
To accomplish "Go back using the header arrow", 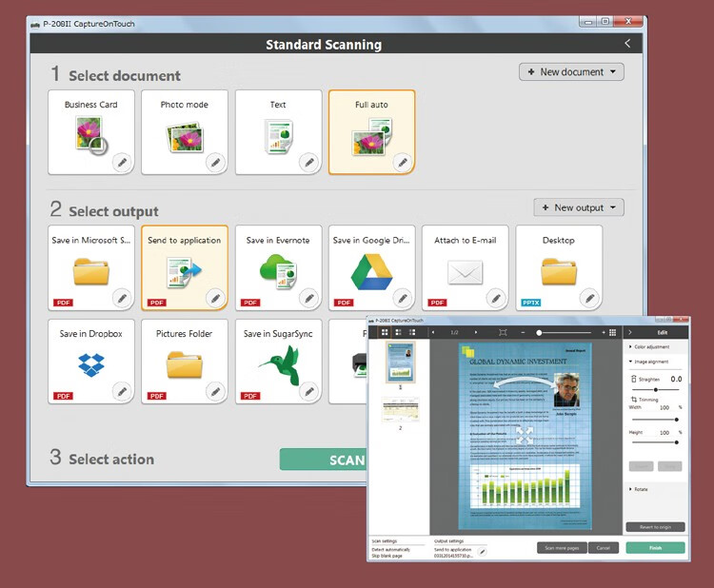I will pos(626,44).
